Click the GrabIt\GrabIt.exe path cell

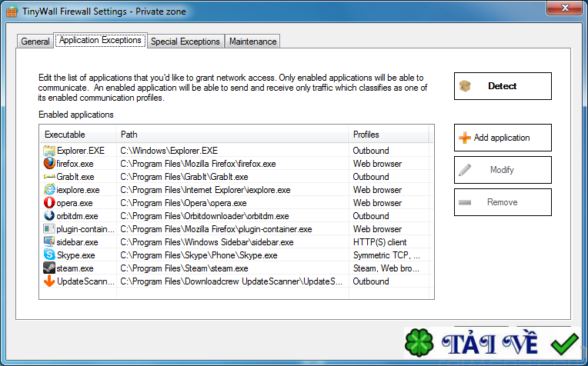point(184,177)
